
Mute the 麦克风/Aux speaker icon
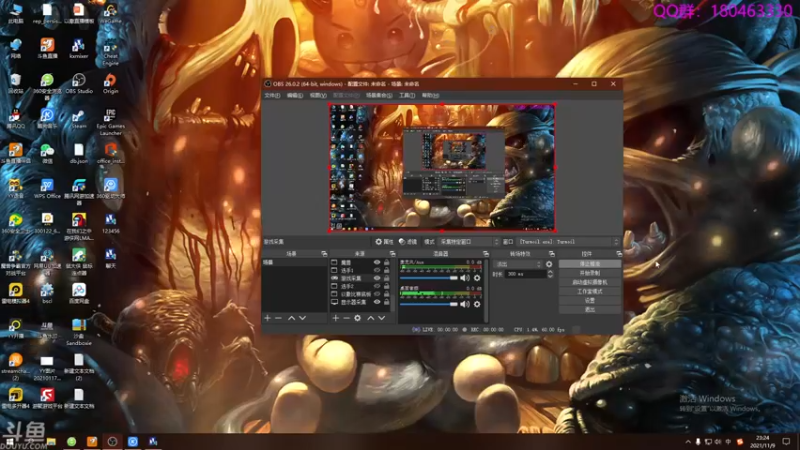pyautogui.click(x=464, y=278)
